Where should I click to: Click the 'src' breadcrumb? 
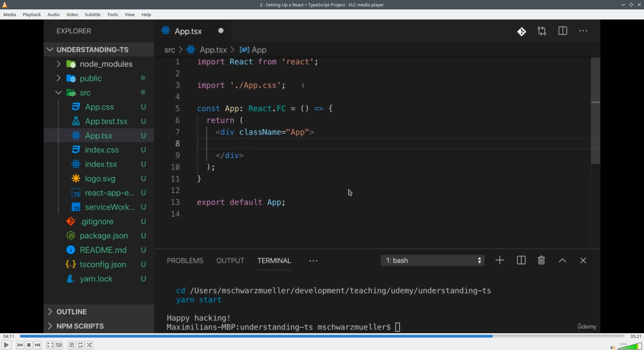click(x=170, y=50)
